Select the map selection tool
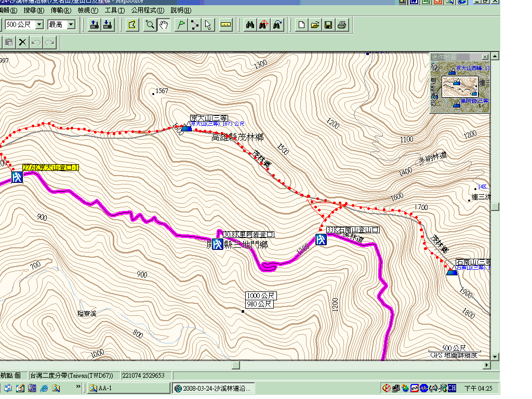This screenshot has height=399, width=532. click(132, 25)
